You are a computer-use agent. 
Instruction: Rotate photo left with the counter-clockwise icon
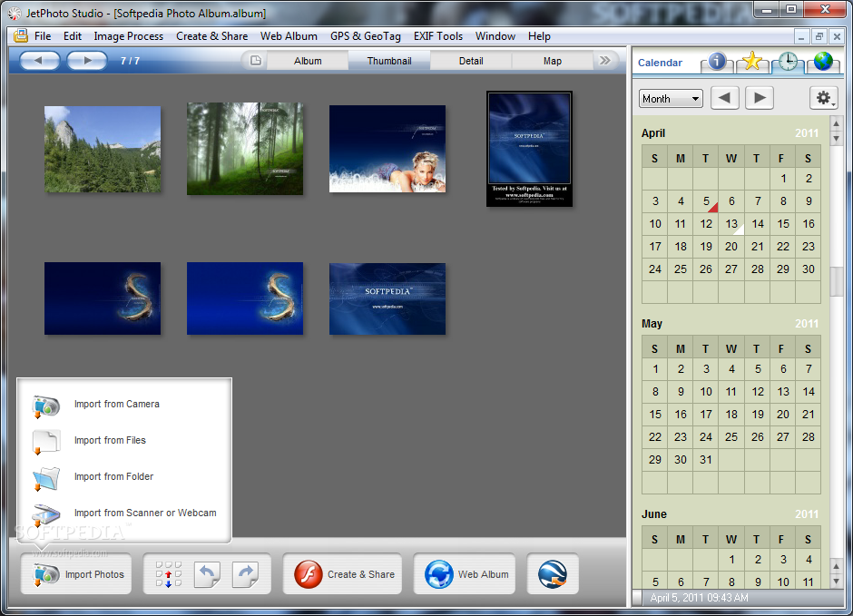[x=207, y=574]
